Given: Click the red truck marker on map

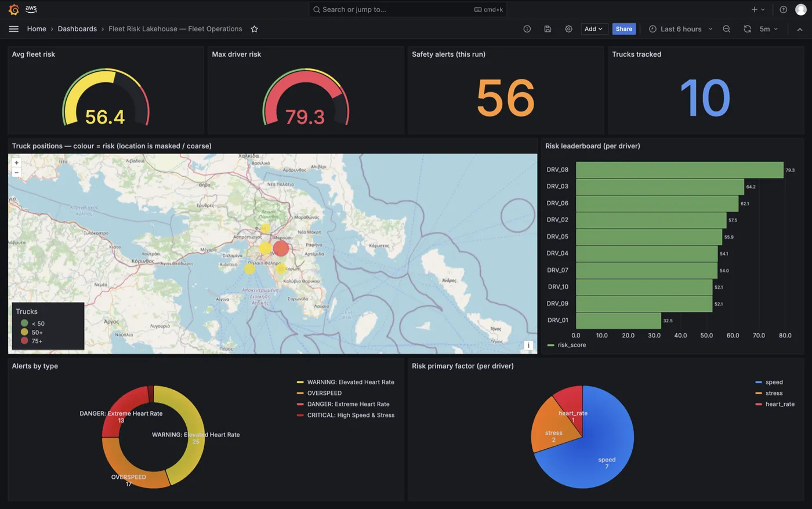Looking at the screenshot, I should pyautogui.click(x=281, y=248).
